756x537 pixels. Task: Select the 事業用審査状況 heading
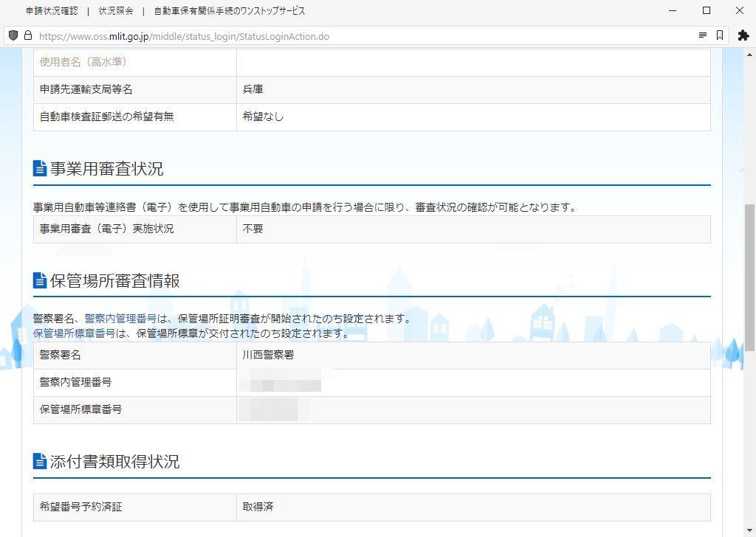point(106,169)
